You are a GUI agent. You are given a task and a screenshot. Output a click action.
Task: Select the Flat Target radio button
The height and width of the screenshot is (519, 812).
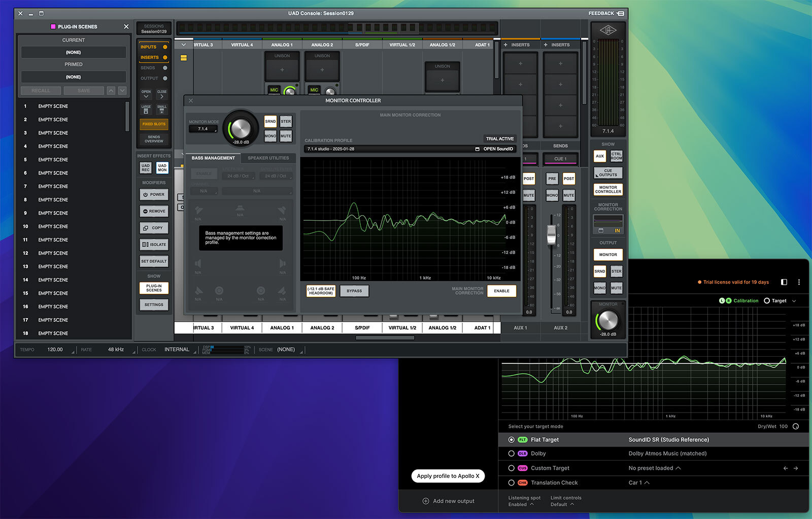(511, 440)
